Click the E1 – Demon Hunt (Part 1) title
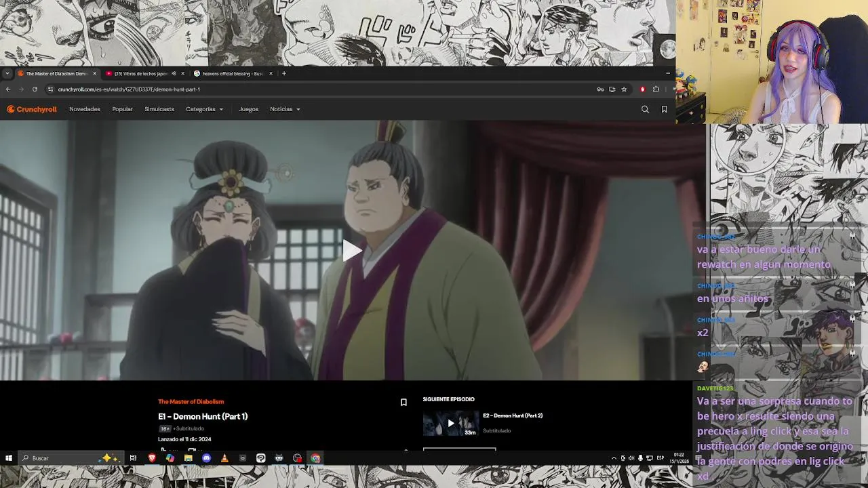This screenshot has height=488, width=868. point(203,416)
